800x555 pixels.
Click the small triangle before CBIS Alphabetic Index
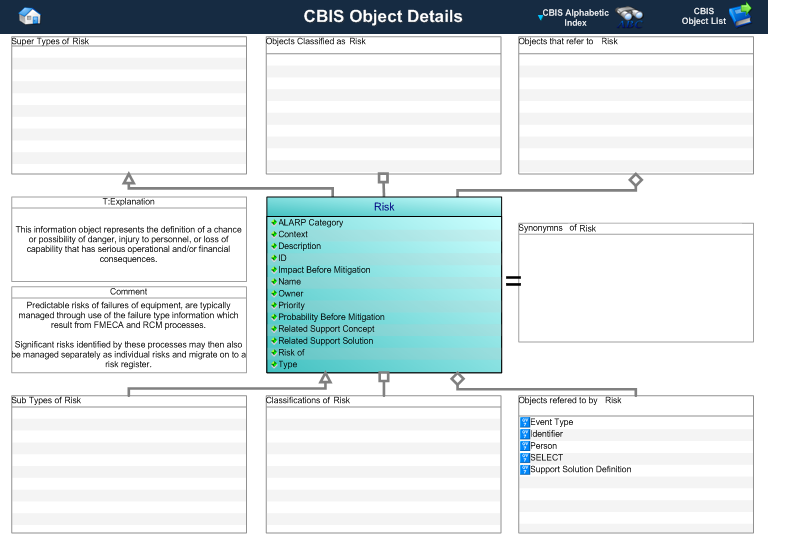540,17
